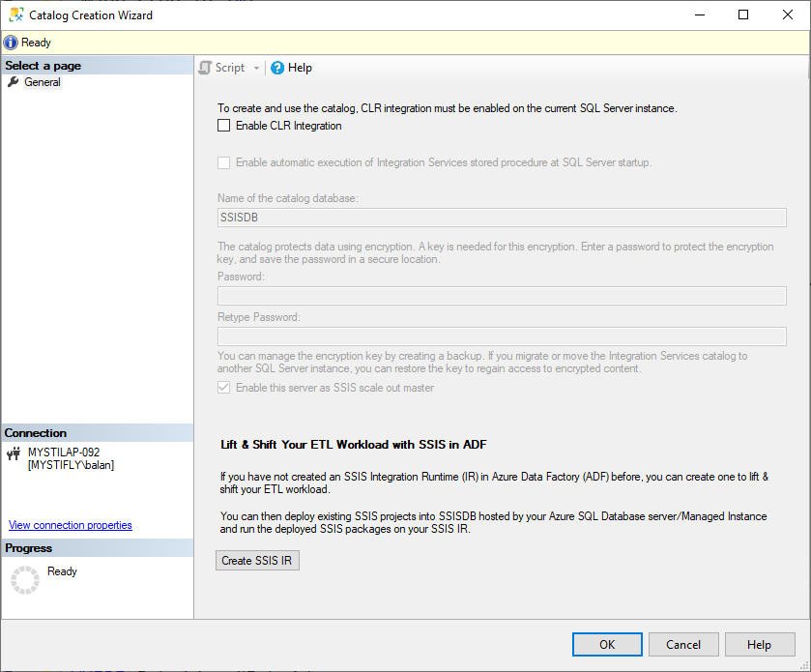Image resolution: width=811 pixels, height=672 pixels.
Task: Click the blue question mark Help icon
Action: pos(277,68)
